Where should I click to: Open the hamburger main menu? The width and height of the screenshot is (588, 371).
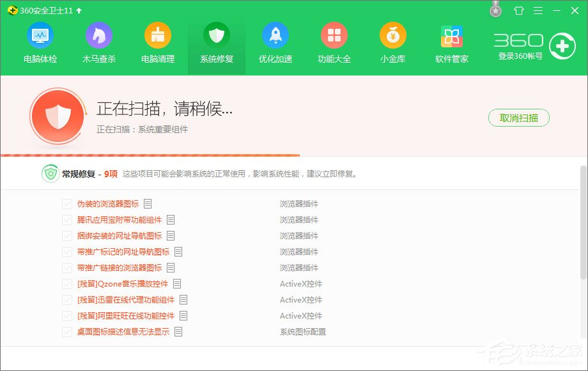pos(537,10)
